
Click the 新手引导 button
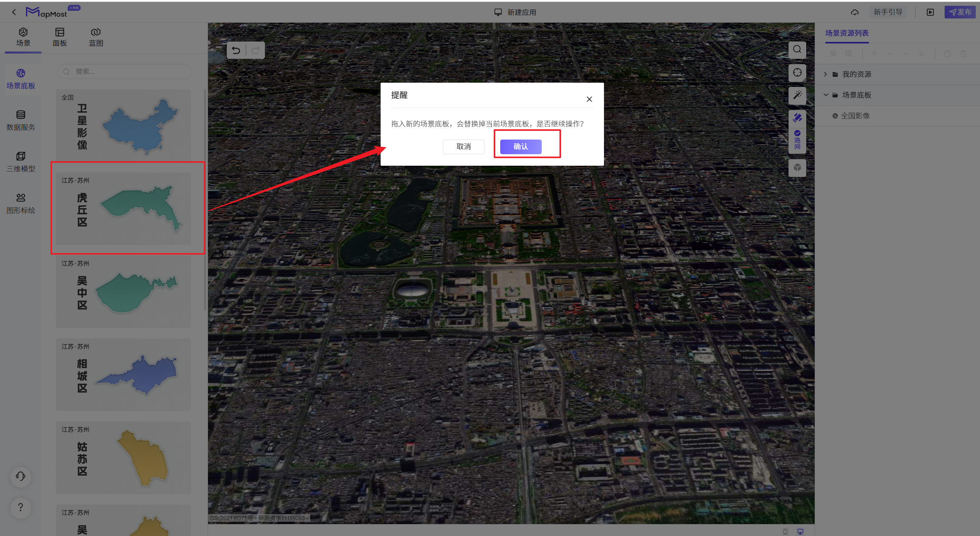(x=888, y=12)
